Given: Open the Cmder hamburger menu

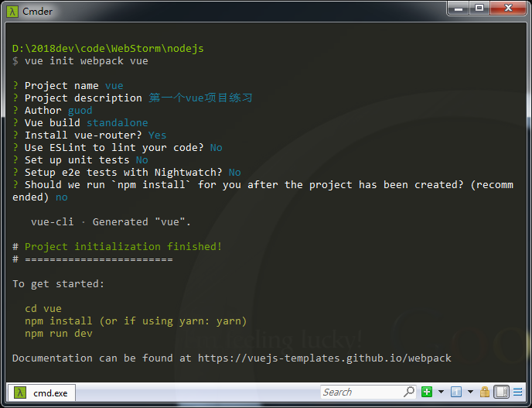Looking at the screenshot, I should [518, 392].
